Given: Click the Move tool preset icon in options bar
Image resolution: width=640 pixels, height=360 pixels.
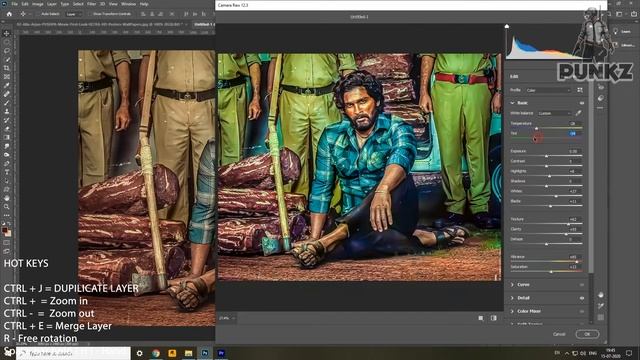Looking at the screenshot, I should click(x=23, y=14).
